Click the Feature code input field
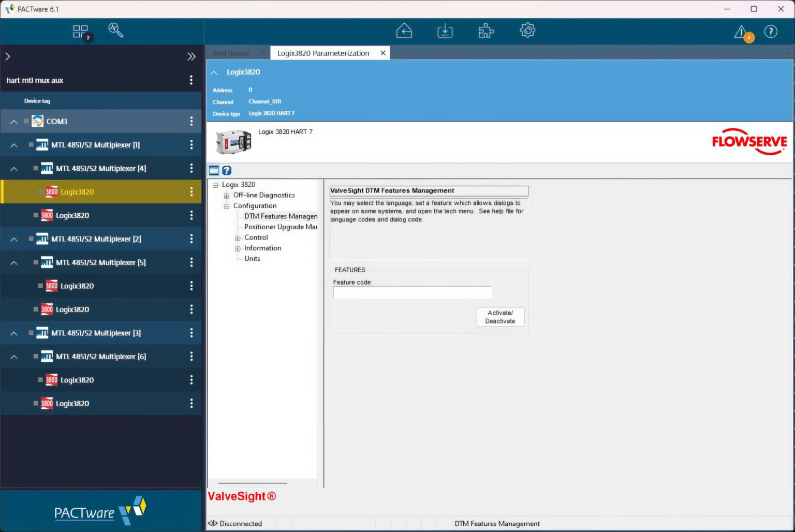 coord(412,292)
